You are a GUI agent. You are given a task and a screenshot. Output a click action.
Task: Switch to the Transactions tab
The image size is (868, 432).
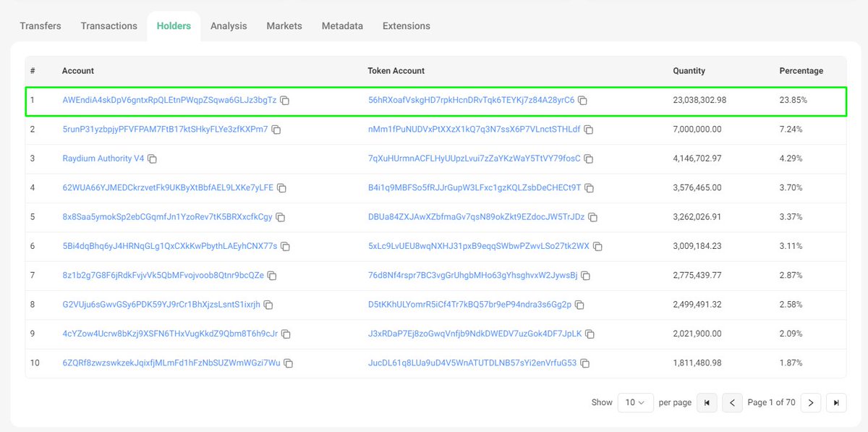click(109, 26)
